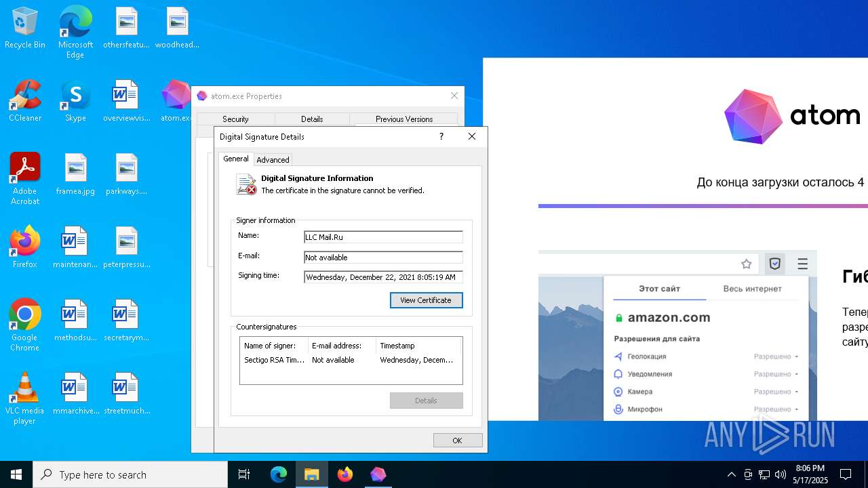Open Google Chrome desktop shortcut

[x=25, y=325]
